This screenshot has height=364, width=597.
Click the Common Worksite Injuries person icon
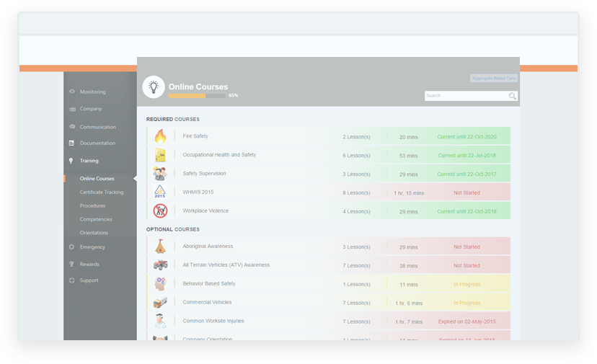coord(160,321)
